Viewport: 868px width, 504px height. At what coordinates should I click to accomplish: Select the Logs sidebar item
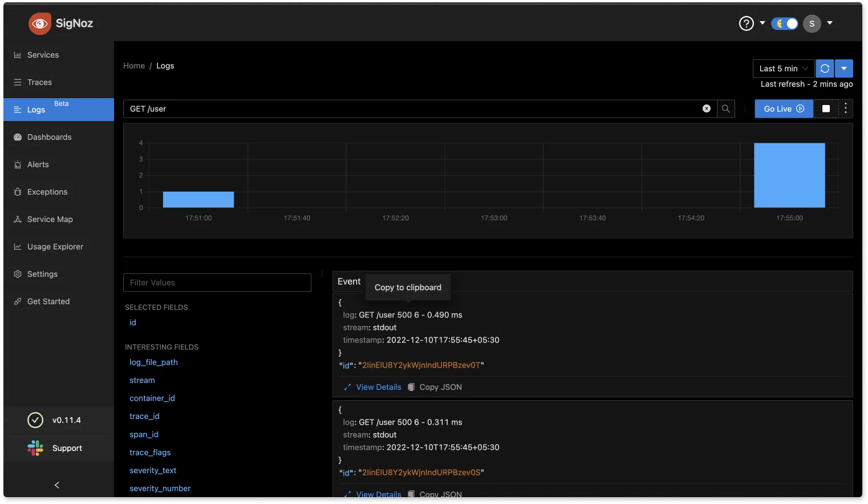point(59,110)
